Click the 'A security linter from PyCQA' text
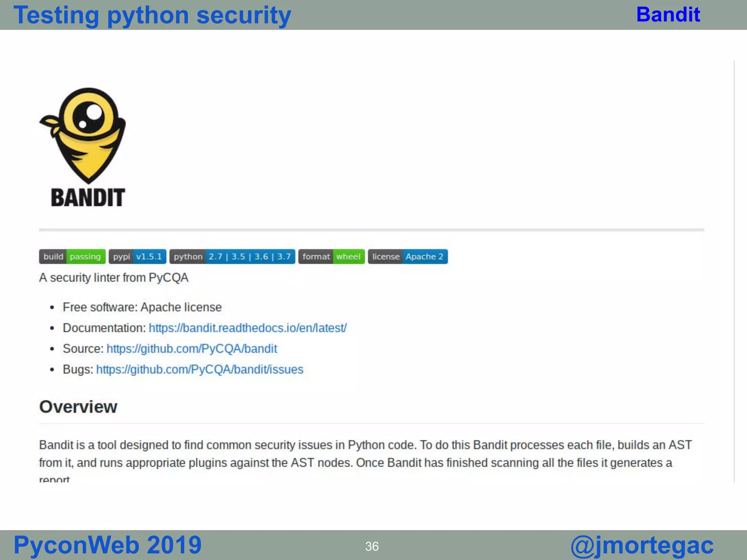747x560 pixels. pos(114,278)
